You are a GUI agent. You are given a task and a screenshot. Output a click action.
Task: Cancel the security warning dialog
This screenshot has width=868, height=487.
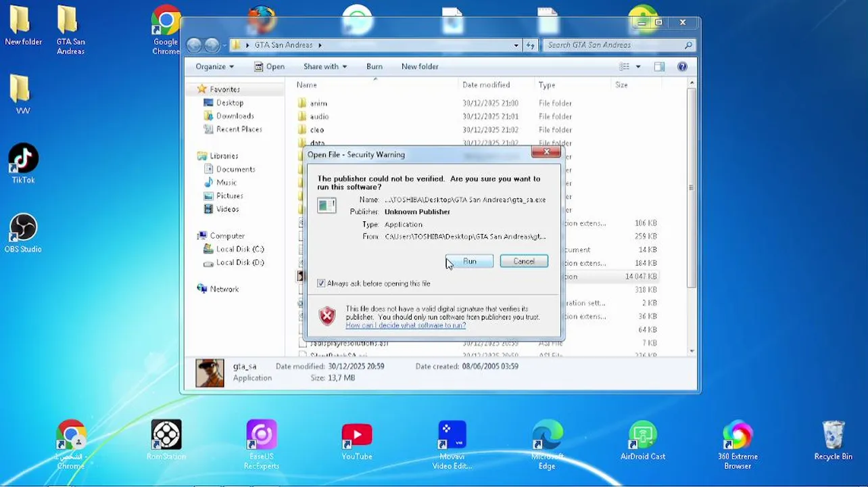524,261
